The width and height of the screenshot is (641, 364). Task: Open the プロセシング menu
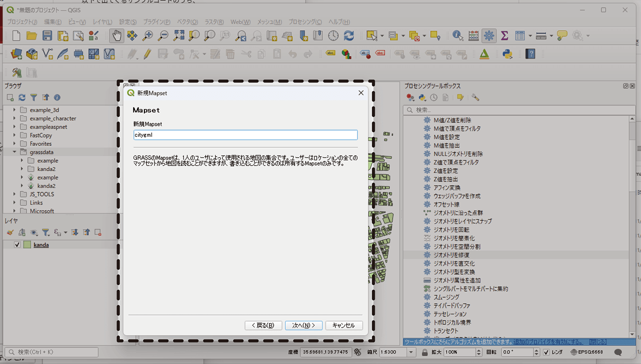pos(305,22)
